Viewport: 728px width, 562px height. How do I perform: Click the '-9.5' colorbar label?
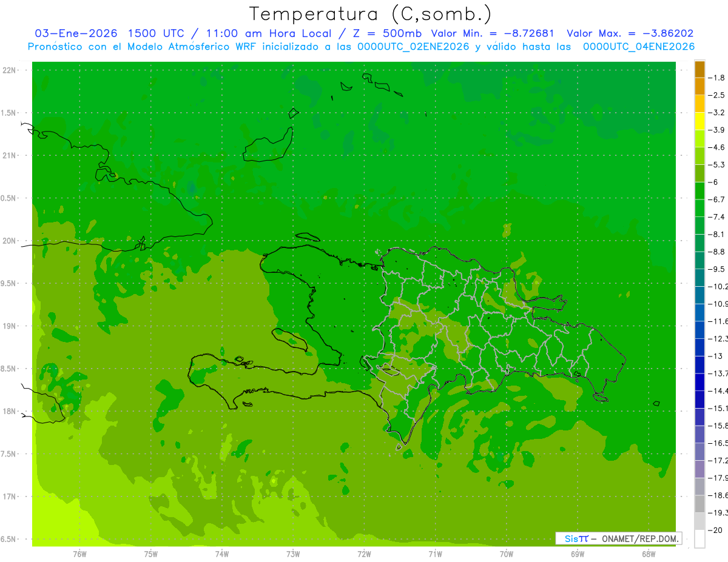(x=717, y=269)
